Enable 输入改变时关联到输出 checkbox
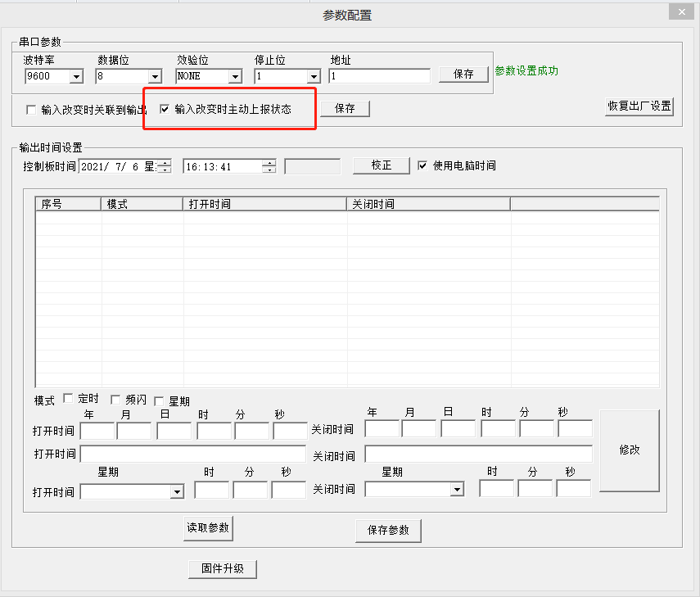The height and width of the screenshot is (597, 700). tap(31, 110)
